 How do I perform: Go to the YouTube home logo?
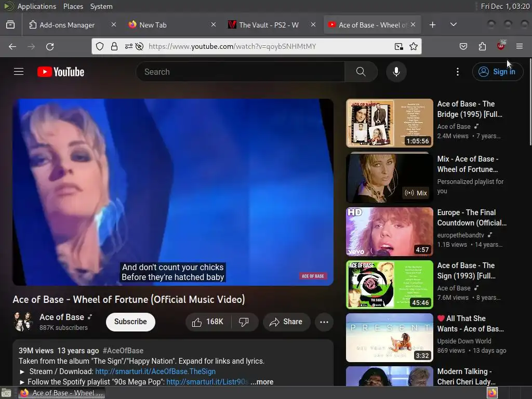point(61,72)
